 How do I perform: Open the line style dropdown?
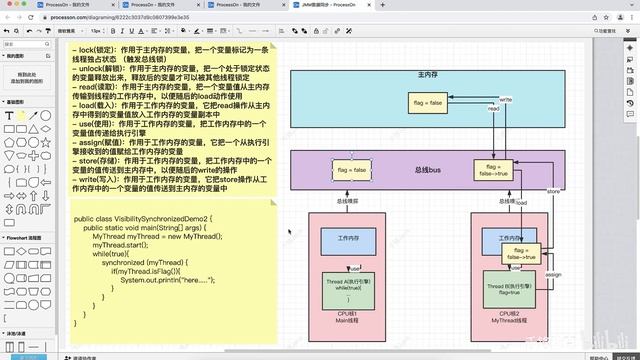[x=224, y=31]
